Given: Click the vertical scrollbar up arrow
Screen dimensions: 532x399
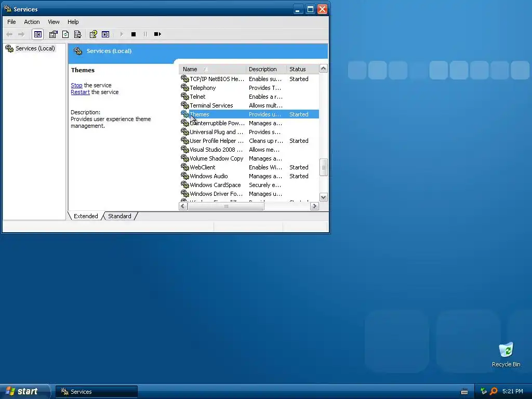Looking at the screenshot, I should click(x=323, y=69).
